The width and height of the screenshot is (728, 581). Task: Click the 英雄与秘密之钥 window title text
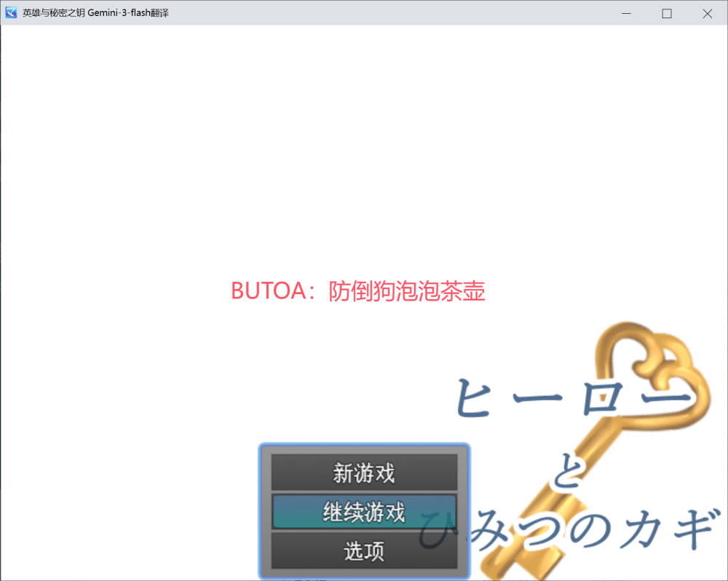coord(54,13)
